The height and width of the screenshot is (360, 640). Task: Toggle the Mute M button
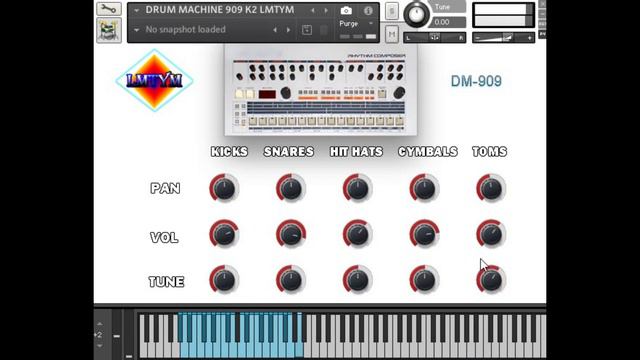point(392,34)
